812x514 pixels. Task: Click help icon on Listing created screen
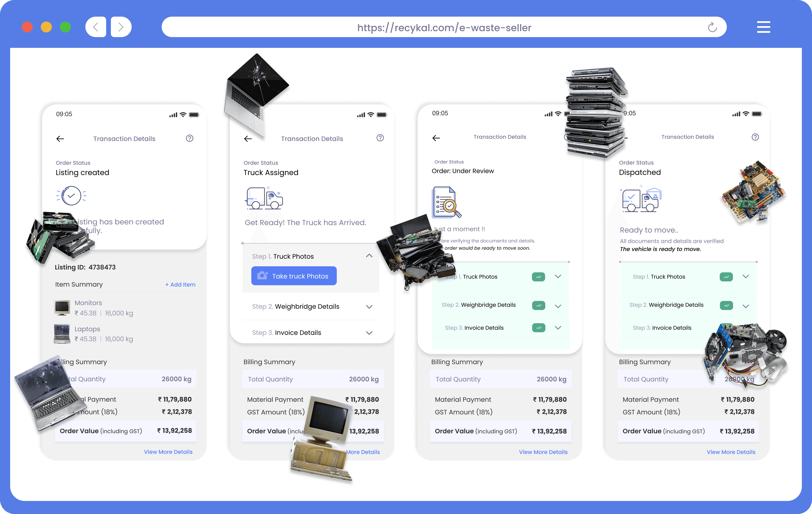pos(190,138)
